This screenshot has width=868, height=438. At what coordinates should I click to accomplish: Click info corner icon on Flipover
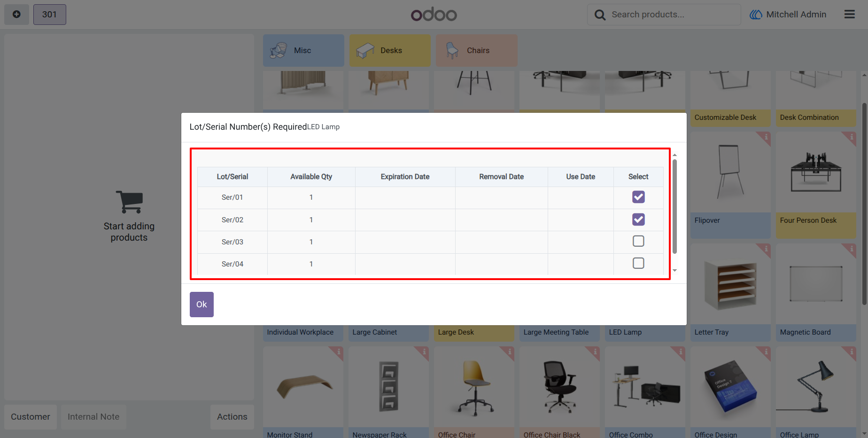(x=766, y=137)
